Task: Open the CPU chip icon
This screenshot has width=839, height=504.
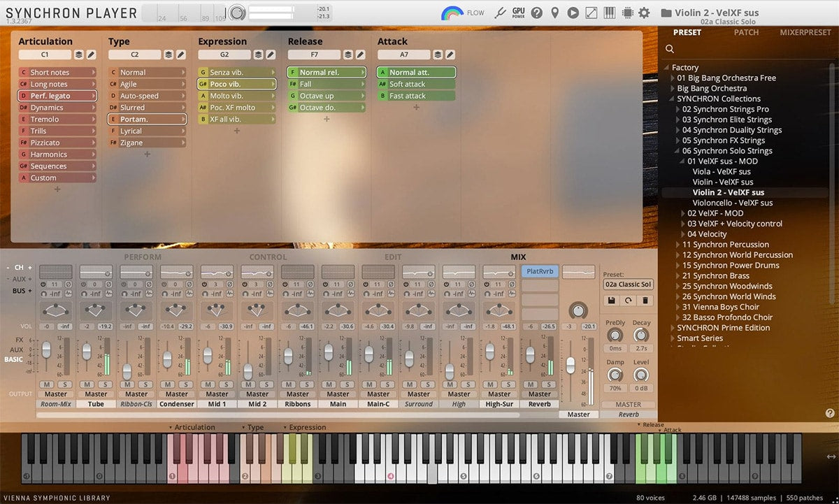Action: [x=627, y=13]
